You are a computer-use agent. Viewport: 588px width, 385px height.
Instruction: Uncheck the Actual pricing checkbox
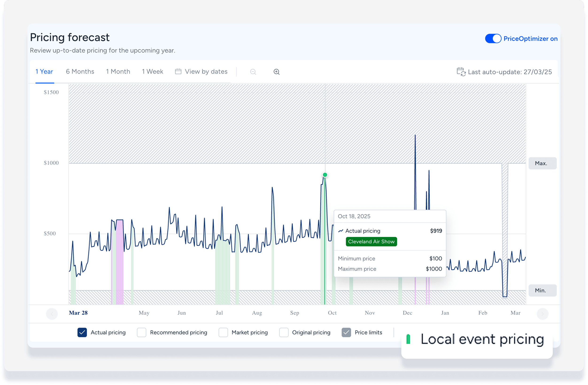pos(82,332)
